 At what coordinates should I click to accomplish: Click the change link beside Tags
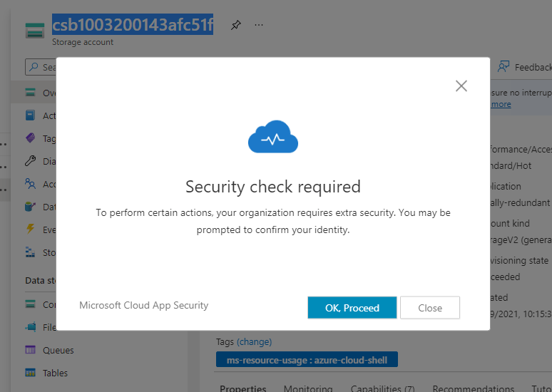point(254,342)
